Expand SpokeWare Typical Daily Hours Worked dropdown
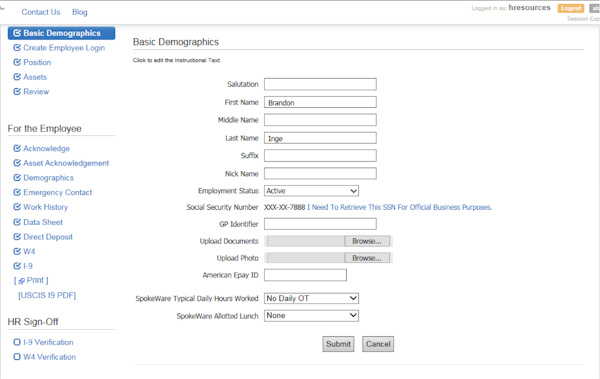Viewport: 600px width, 379px height. [311, 298]
